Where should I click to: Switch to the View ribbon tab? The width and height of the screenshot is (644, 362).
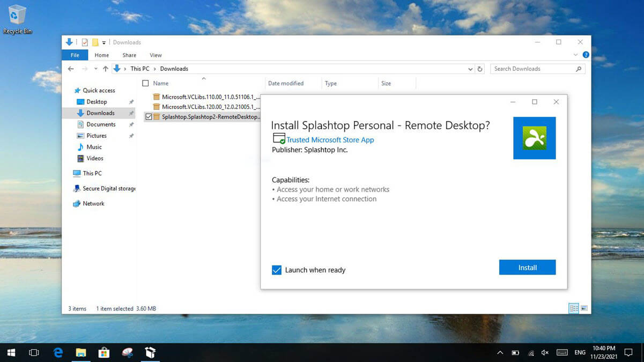pos(156,55)
